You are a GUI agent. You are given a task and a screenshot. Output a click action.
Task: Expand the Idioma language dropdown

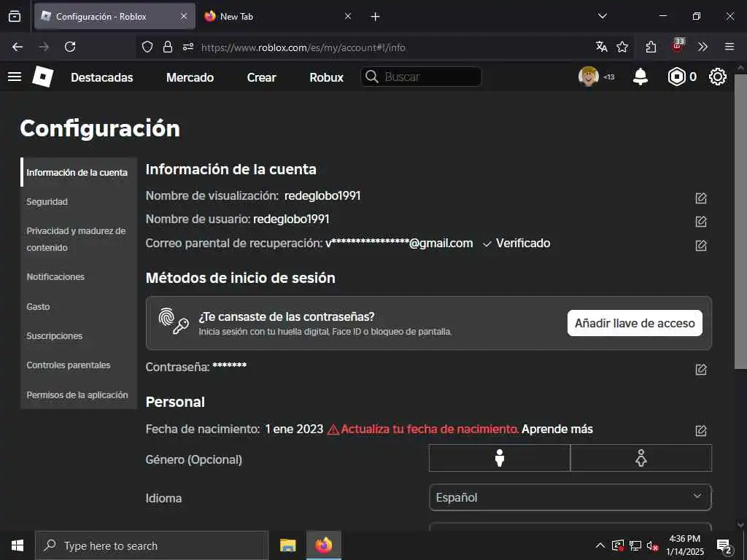[570, 497]
